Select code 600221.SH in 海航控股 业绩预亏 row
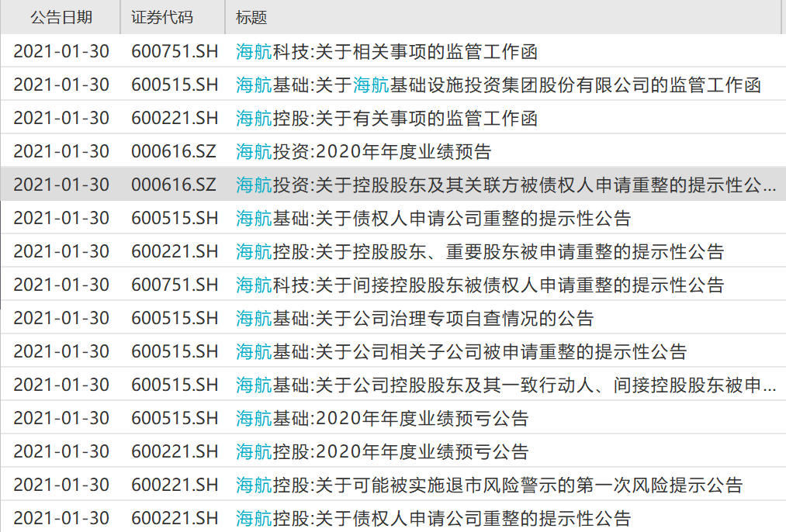Viewport: 786px width, 532px height. [x=175, y=451]
